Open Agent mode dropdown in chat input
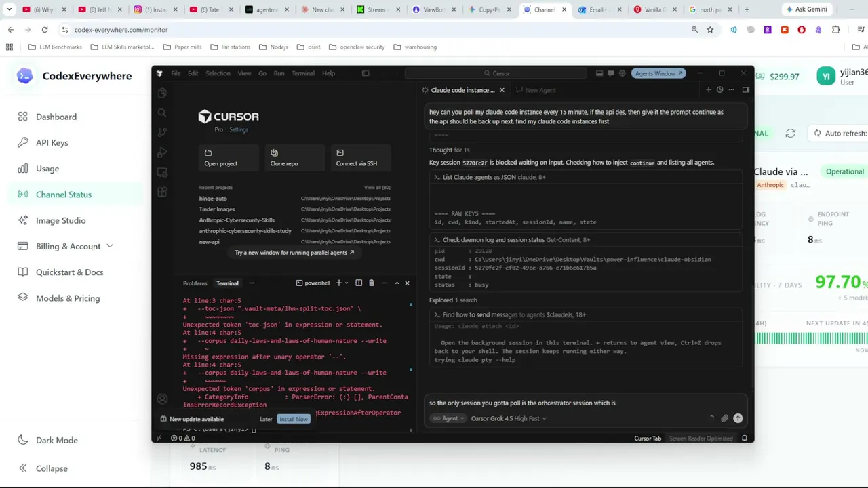The image size is (868, 488). pyautogui.click(x=448, y=418)
